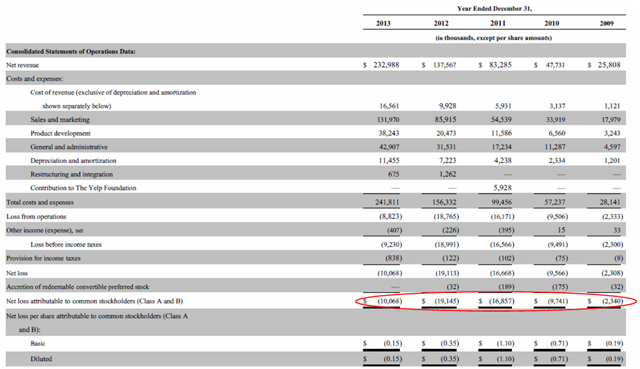This screenshot has width=640, height=369.
Task: Select general and administrative value 11,287
Action: coord(555,147)
